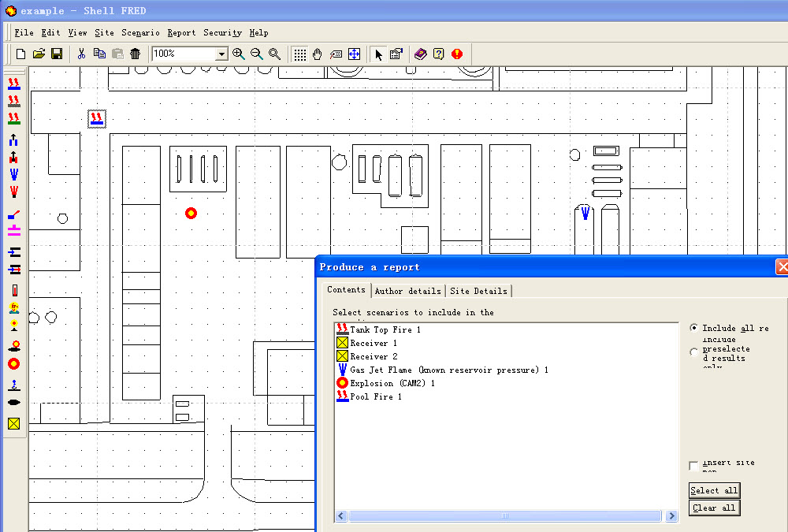The image size is (788, 532).
Task: Zoom in with the plus magnifier
Action: point(239,54)
